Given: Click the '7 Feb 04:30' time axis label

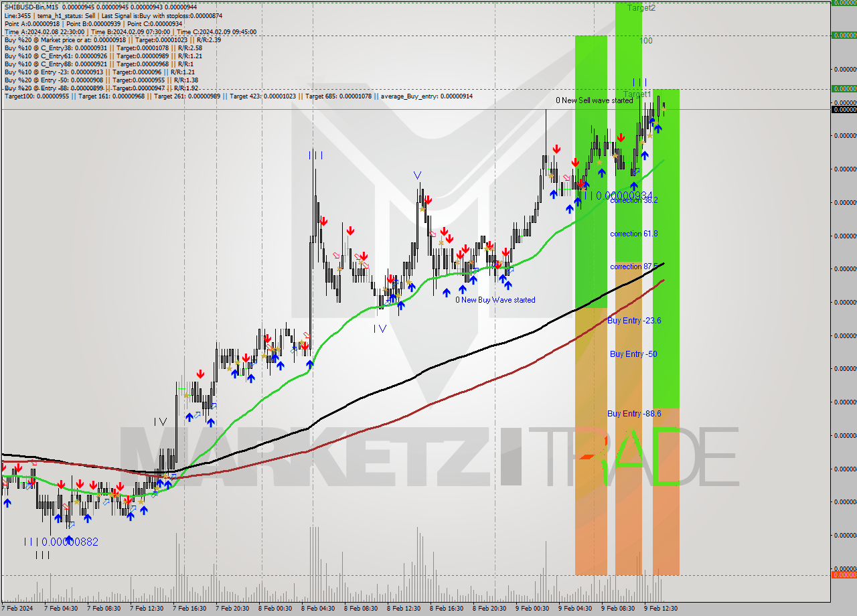Looking at the screenshot, I should point(61,609).
